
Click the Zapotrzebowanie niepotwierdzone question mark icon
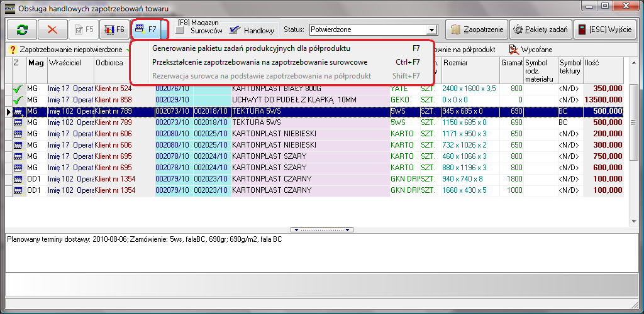(x=12, y=49)
